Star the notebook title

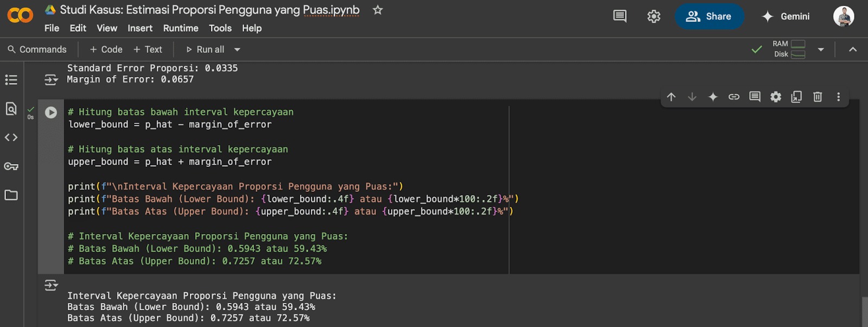(x=378, y=10)
